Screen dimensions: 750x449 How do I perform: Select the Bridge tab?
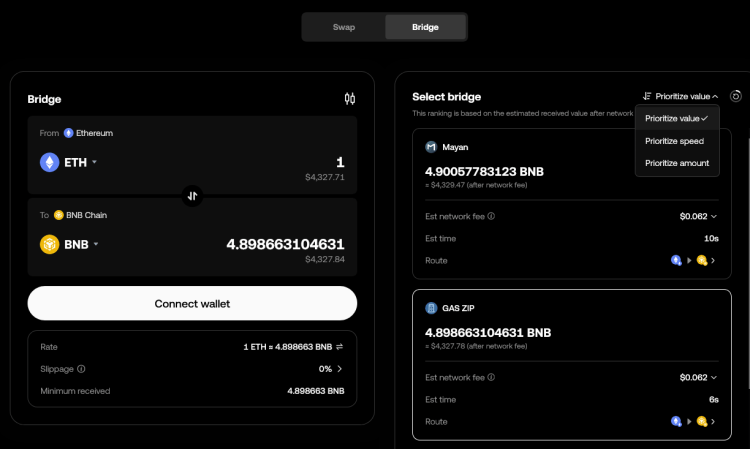425,27
